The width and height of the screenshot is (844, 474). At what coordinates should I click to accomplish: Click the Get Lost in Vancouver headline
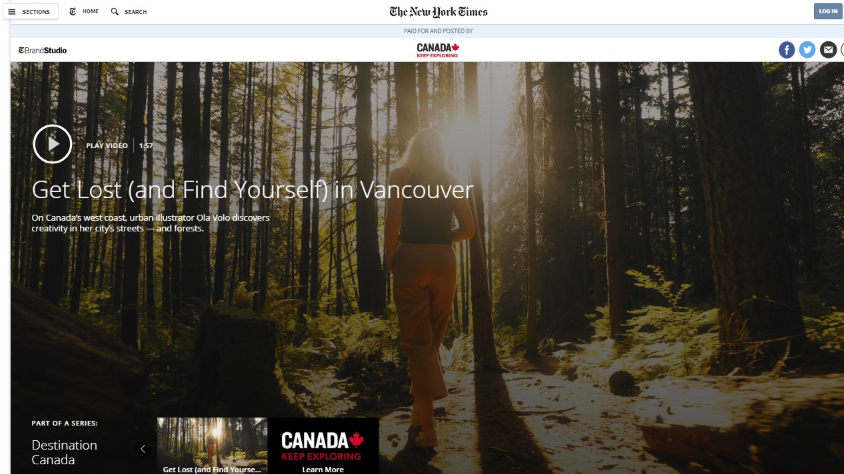[x=252, y=190]
